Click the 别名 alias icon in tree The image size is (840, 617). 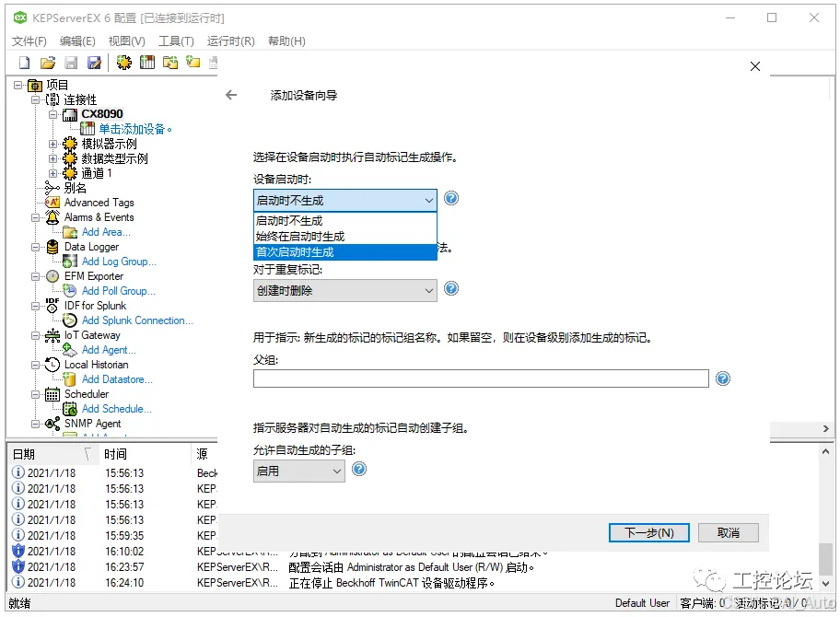[x=52, y=188]
